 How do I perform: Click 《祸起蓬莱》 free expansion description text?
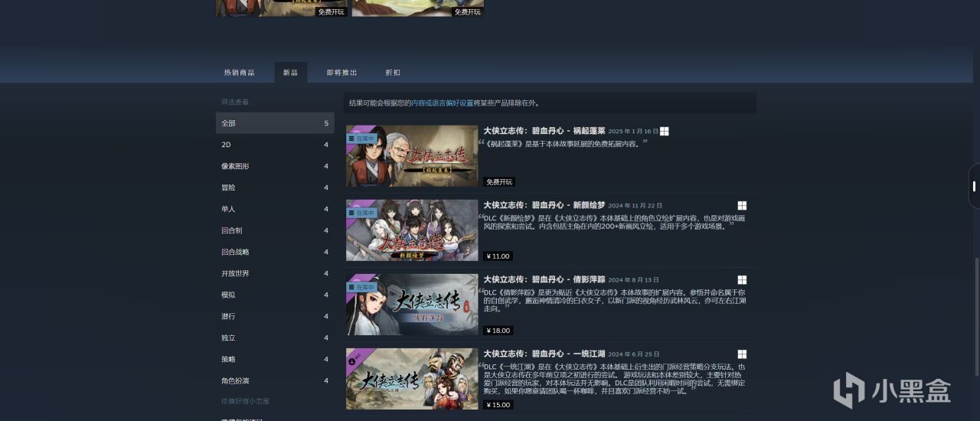[x=563, y=144]
